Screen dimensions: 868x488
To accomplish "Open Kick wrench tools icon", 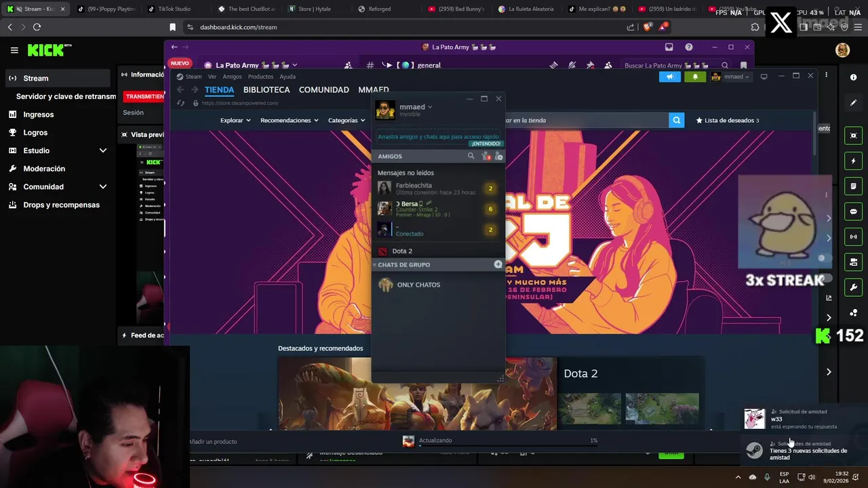I will [x=853, y=287].
